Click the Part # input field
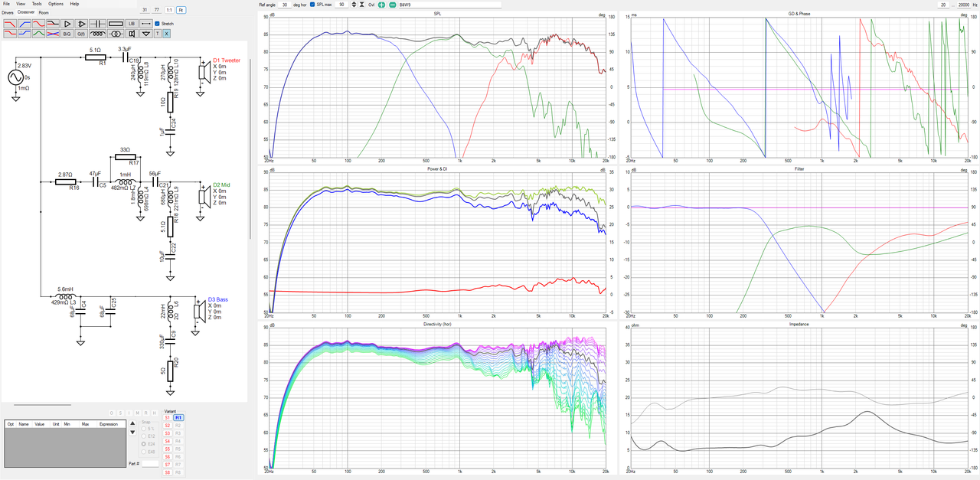Viewport: 980px width, 480px height. click(x=151, y=463)
